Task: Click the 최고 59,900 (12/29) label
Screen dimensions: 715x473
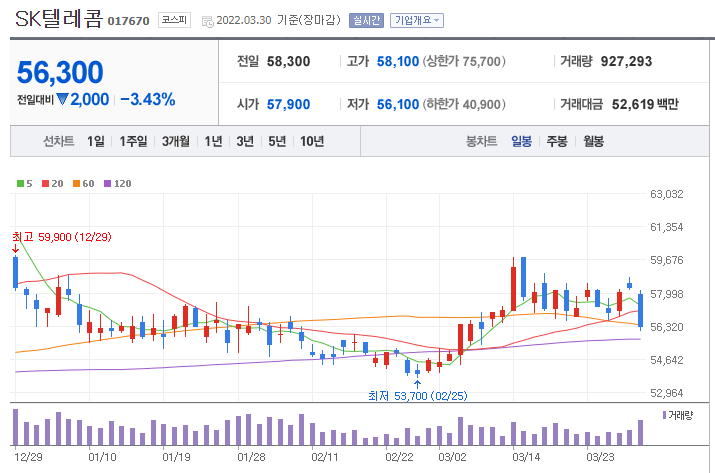Action: click(62, 237)
